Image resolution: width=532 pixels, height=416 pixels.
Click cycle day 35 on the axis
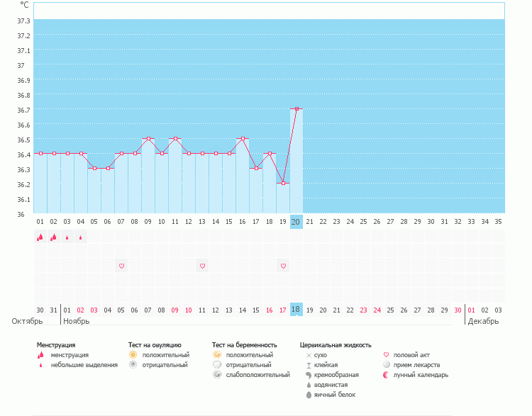(498, 222)
